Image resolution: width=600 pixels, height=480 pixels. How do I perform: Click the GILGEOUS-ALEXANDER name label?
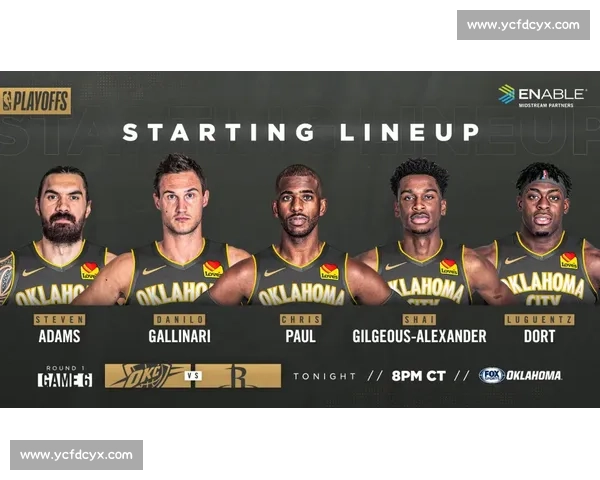point(419,336)
